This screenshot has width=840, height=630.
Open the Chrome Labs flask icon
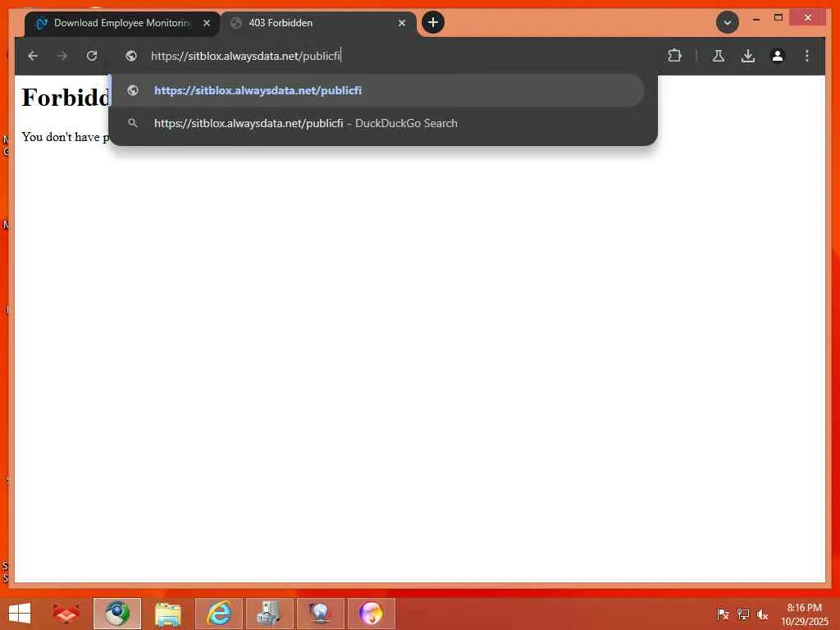[x=719, y=56]
